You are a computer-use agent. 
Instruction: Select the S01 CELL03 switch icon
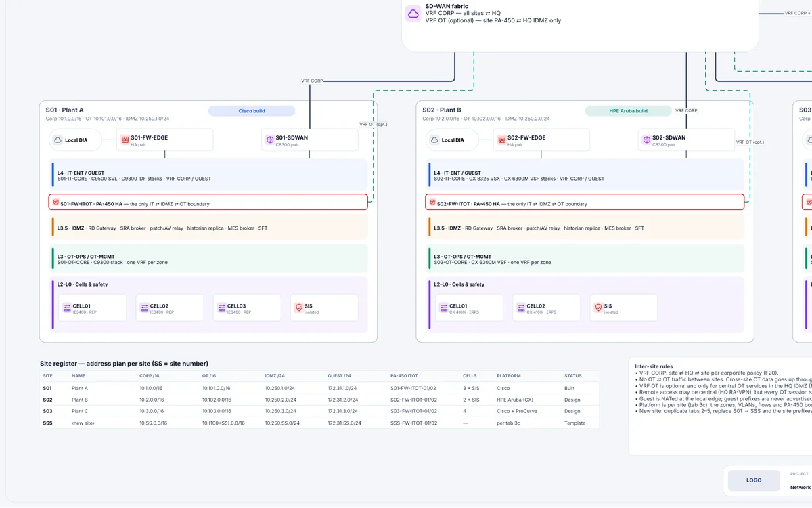pyautogui.click(x=221, y=308)
